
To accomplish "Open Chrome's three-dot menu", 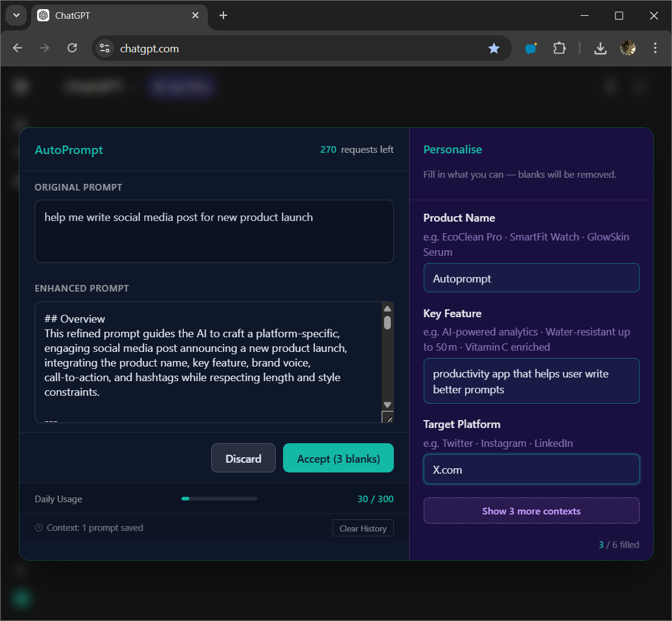I will coord(655,47).
